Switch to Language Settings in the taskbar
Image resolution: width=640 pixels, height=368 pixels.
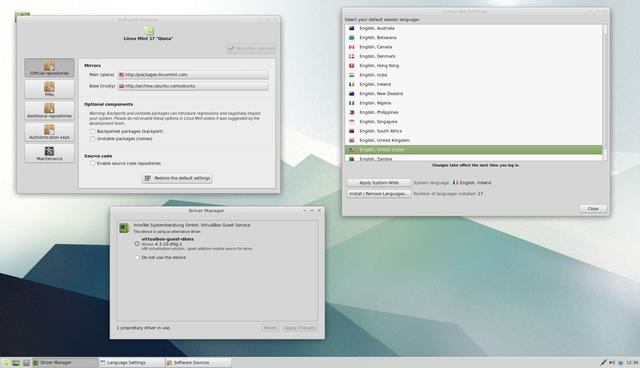(132, 363)
